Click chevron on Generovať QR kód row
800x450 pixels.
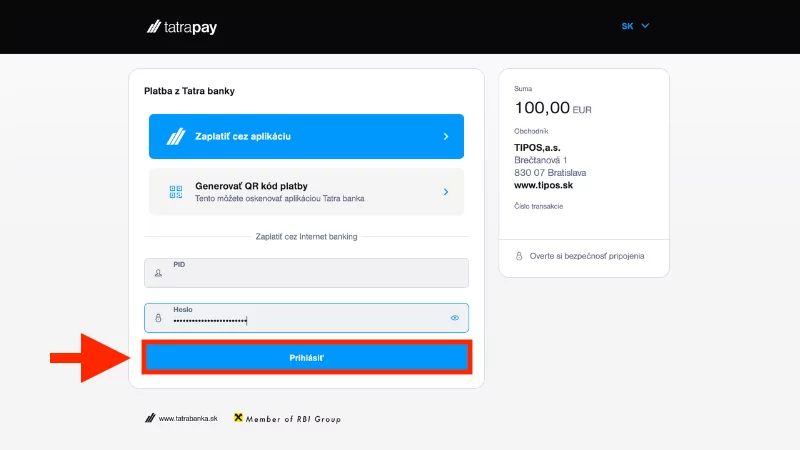446,192
